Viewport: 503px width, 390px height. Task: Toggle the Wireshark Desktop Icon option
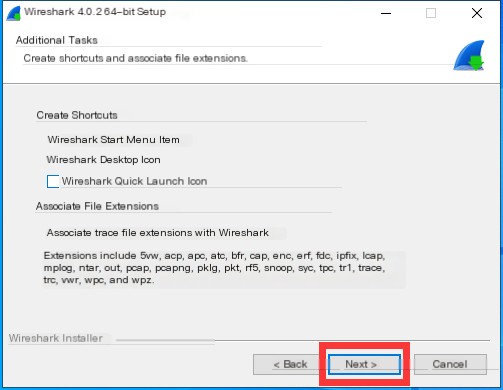103,160
